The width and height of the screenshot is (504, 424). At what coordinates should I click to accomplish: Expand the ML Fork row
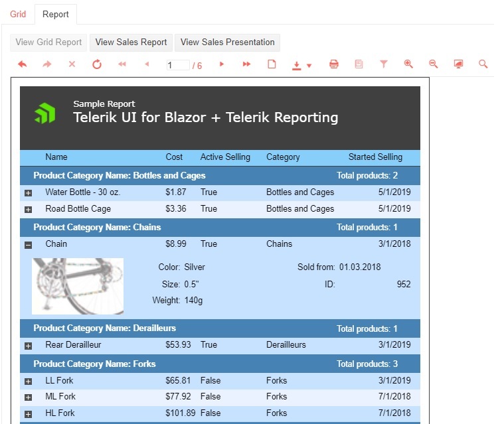click(29, 397)
